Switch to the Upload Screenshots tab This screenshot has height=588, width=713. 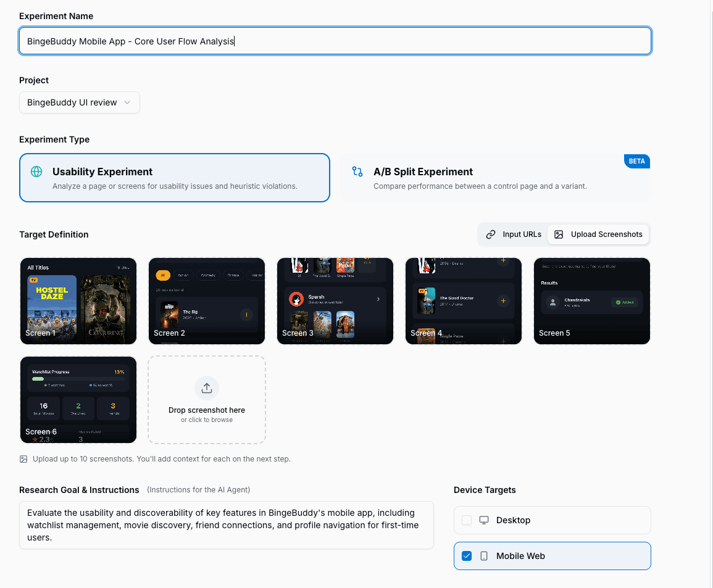598,234
